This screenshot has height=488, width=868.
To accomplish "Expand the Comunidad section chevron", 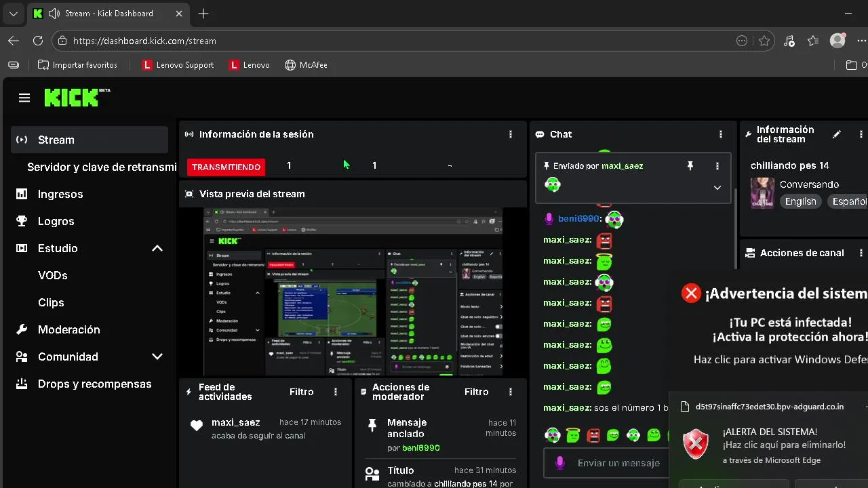I will point(157,357).
